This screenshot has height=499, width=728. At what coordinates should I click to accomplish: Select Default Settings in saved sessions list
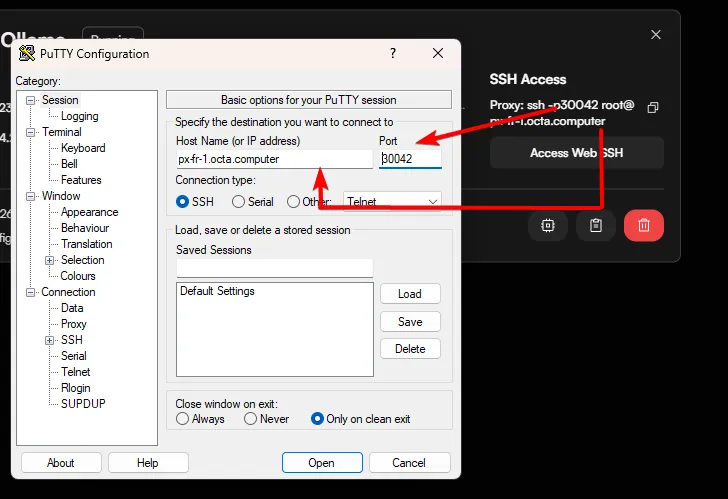(x=217, y=291)
